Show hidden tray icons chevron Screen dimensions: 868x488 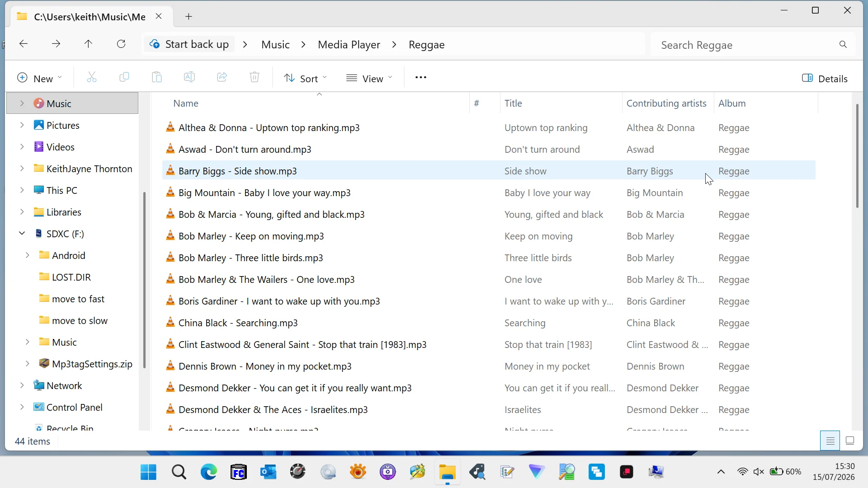pos(721,472)
